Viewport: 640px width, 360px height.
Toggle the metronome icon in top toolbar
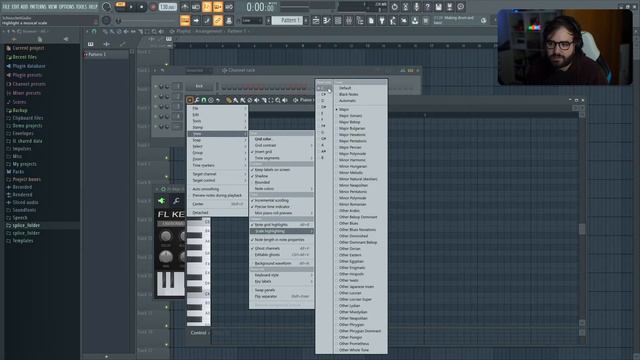tap(185, 7)
